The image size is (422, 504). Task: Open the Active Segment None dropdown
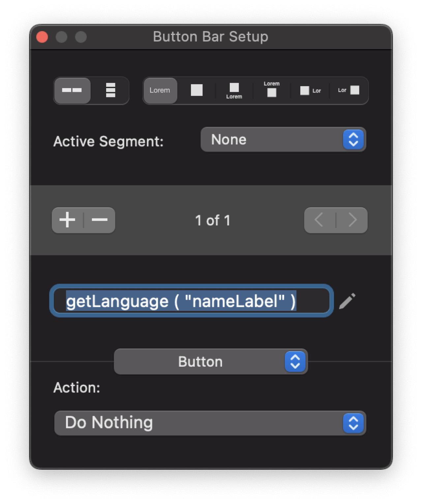tap(283, 140)
